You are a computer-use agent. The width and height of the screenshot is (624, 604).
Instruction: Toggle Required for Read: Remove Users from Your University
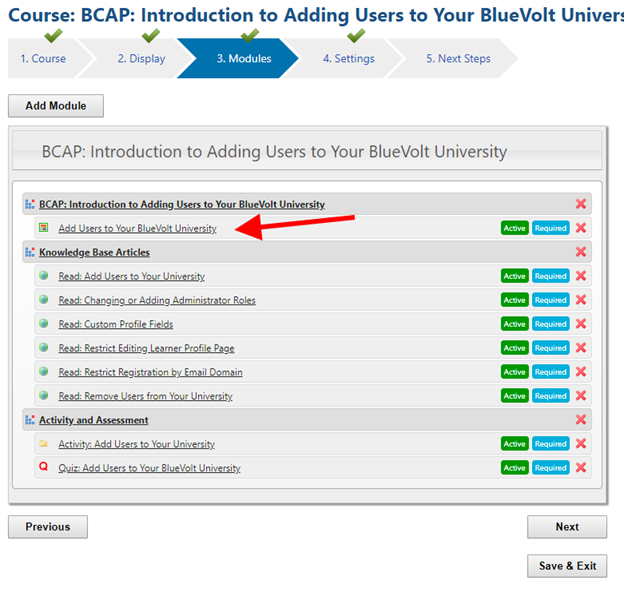click(x=551, y=396)
